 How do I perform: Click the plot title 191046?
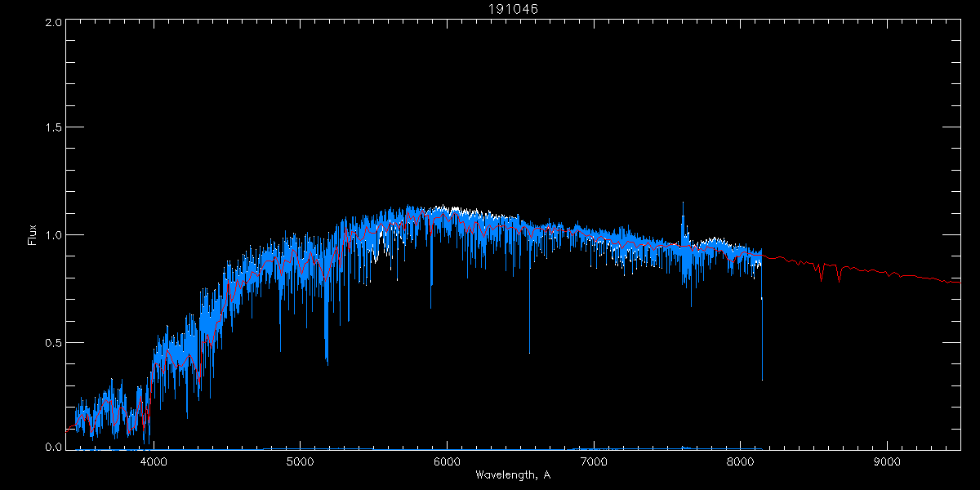[513, 7]
